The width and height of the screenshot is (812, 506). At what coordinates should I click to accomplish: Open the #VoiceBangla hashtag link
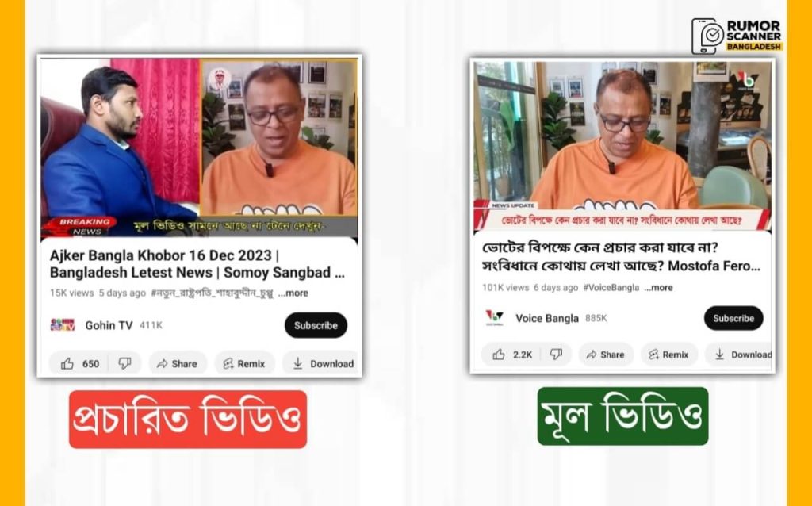(x=611, y=287)
